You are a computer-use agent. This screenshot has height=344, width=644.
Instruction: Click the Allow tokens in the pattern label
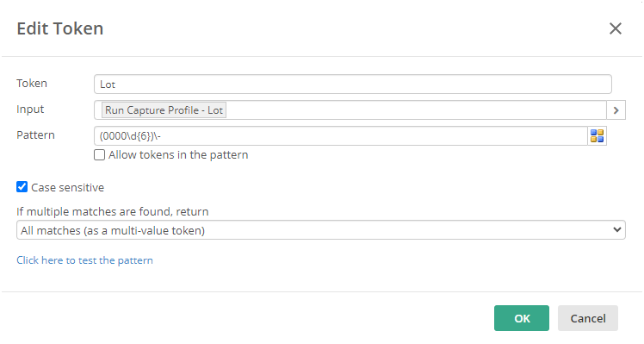pyautogui.click(x=178, y=155)
